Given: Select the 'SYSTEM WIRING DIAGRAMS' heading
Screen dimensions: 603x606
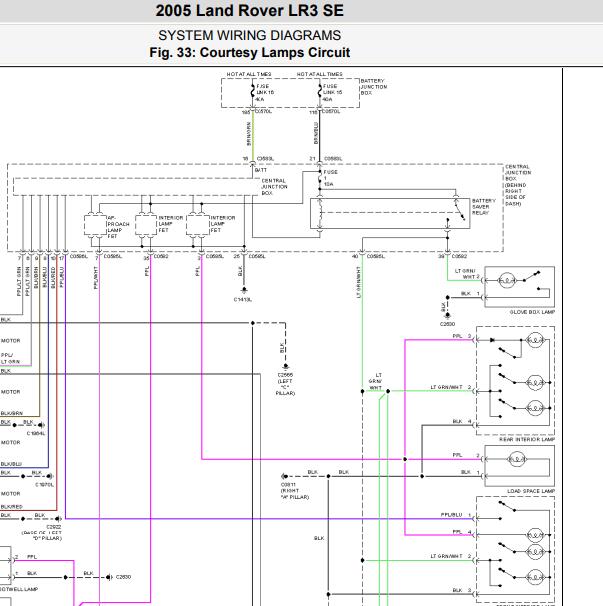Looking at the screenshot, I should (x=249, y=35).
